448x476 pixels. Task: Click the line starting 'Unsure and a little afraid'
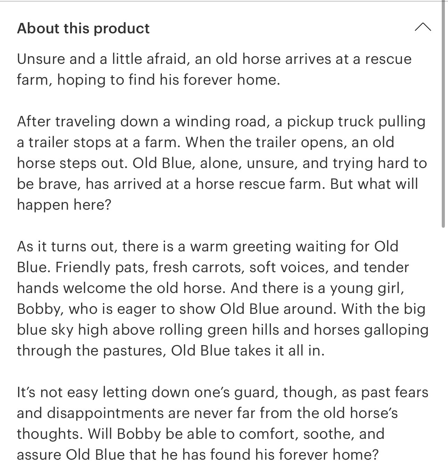(214, 59)
